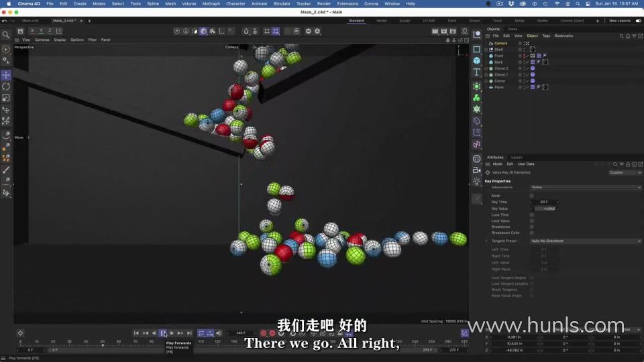Pause playback with Play Forwards button
644x362 pixels.
(x=163, y=333)
